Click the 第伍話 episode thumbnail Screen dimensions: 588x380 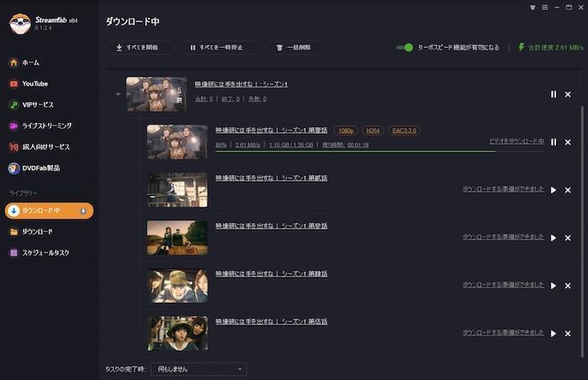coord(177,334)
